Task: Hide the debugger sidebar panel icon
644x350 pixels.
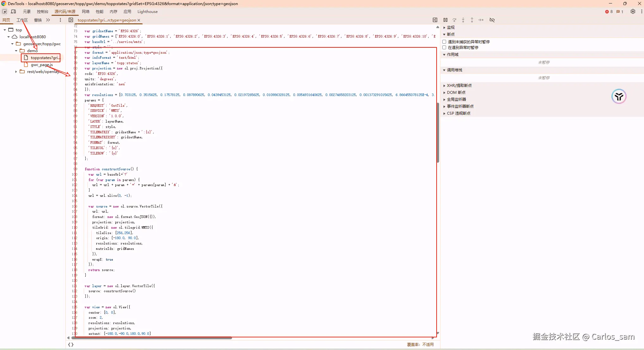Action: 435,20
